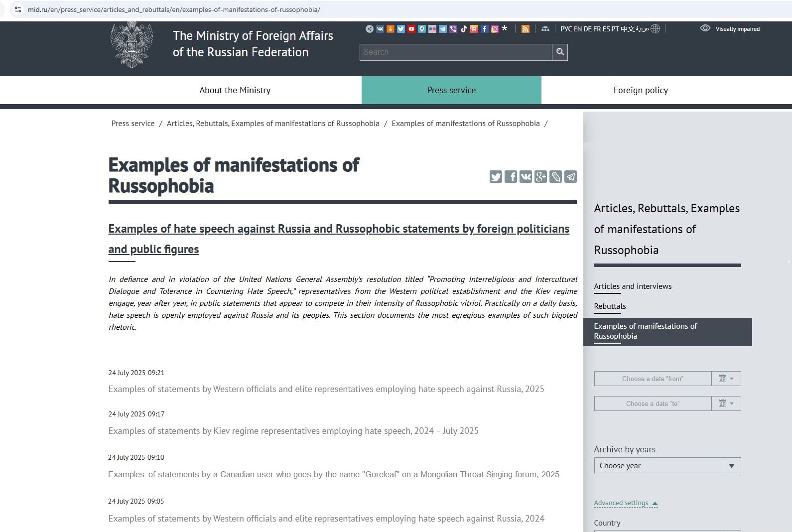
Task: Open calendar picker for date "to"
Action: tap(726, 403)
